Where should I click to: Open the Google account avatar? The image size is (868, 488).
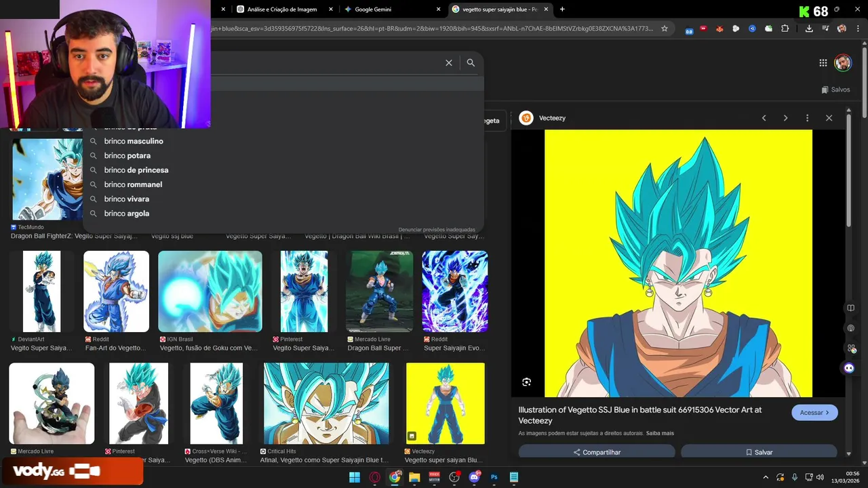tap(842, 63)
